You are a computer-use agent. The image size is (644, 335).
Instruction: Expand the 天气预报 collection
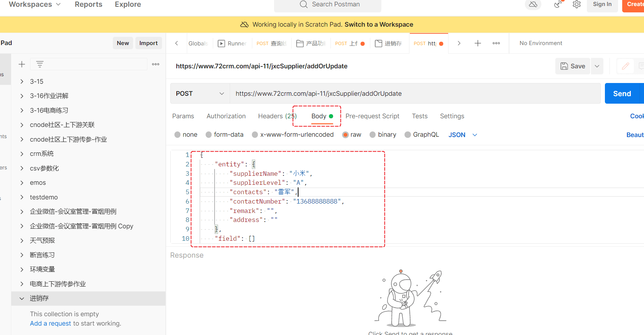[x=22, y=240]
